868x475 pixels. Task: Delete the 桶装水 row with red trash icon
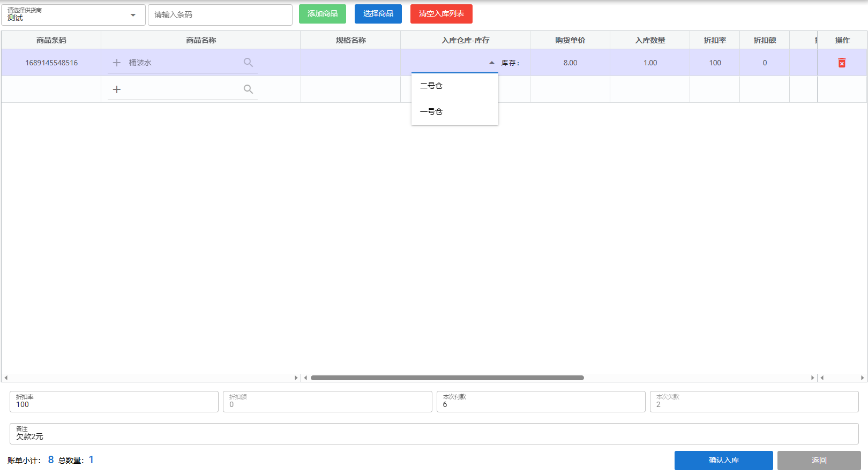[842, 63]
